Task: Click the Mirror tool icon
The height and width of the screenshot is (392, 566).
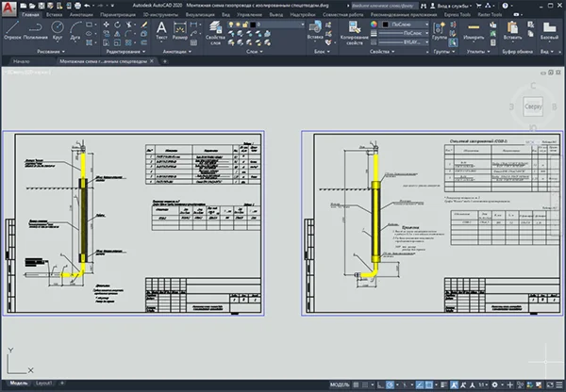Action: pos(117,34)
